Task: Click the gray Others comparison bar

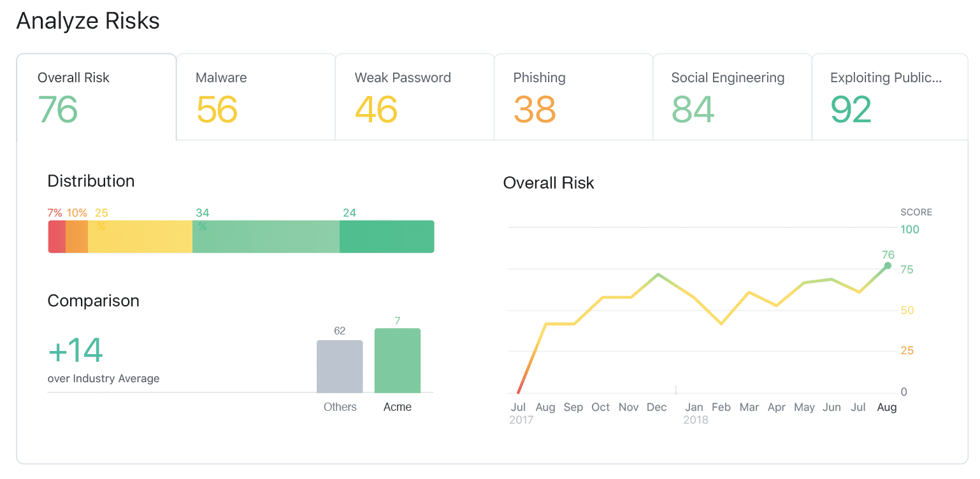Action: (340, 366)
